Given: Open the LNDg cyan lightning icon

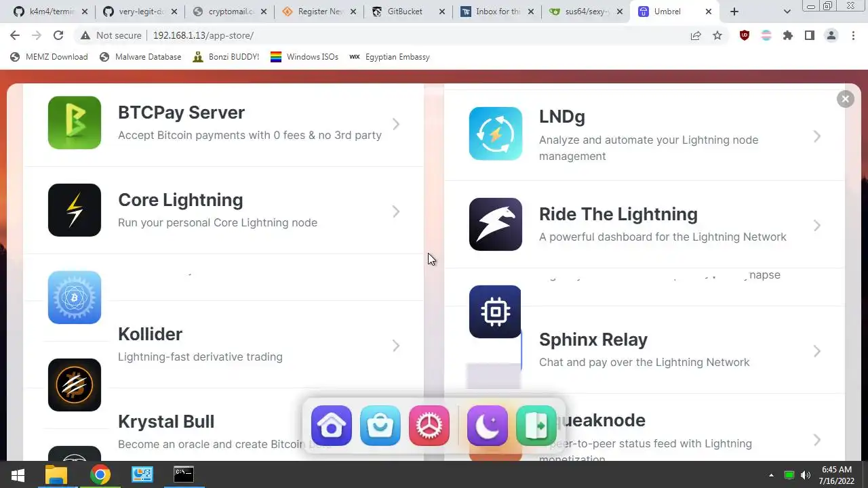Looking at the screenshot, I should tap(496, 134).
